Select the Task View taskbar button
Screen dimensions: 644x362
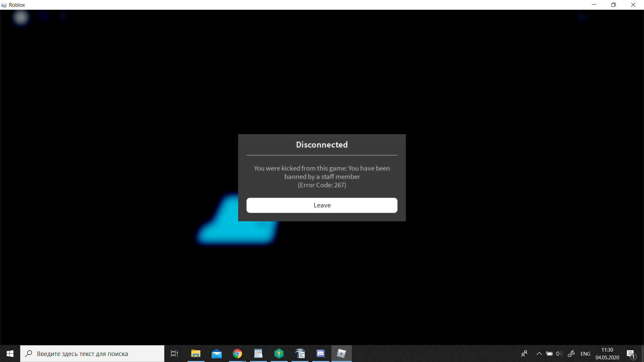[174, 353]
